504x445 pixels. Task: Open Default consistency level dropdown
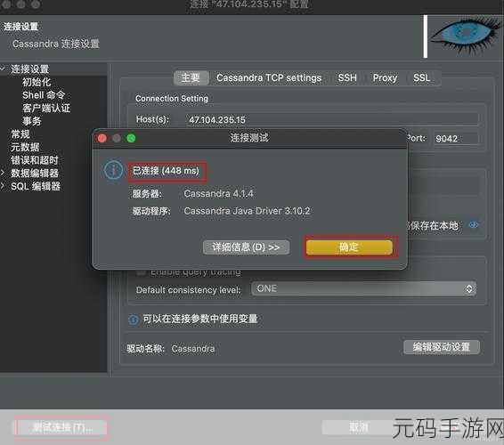(x=364, y=289)
